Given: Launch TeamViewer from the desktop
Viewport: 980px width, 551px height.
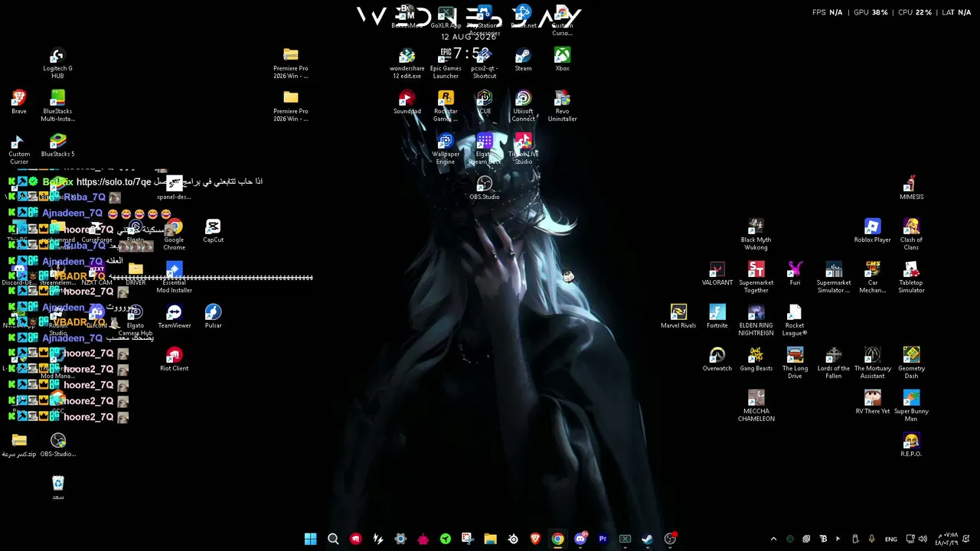Looking at the screenshot, I should 174,317.
